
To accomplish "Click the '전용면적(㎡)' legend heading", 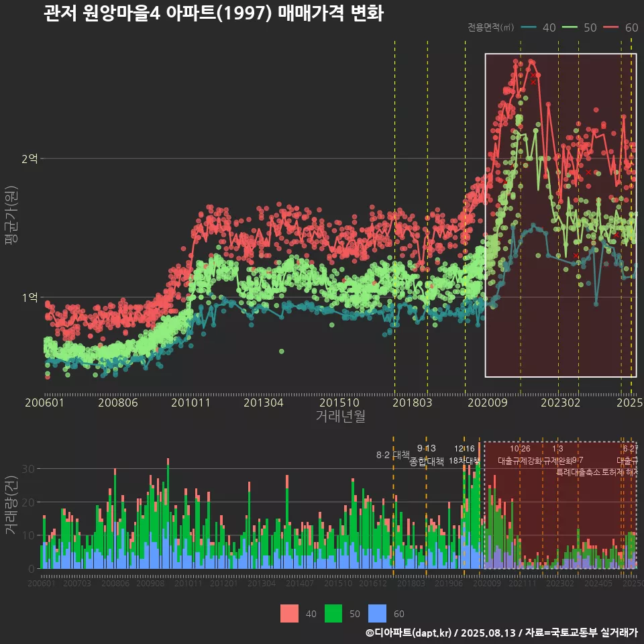I will click(491, 27).
